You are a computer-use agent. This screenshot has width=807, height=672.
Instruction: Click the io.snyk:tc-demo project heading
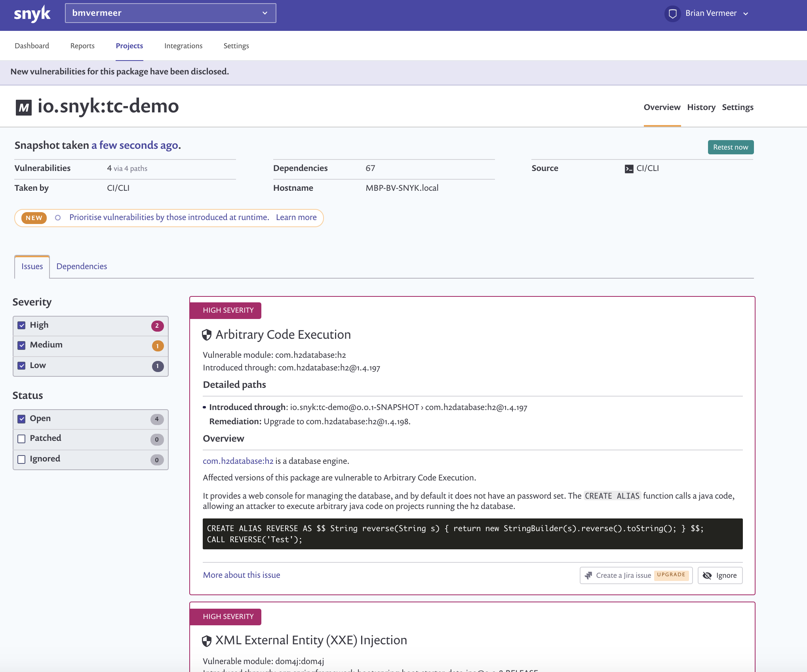pyautogui.click(x=108, y=106)
